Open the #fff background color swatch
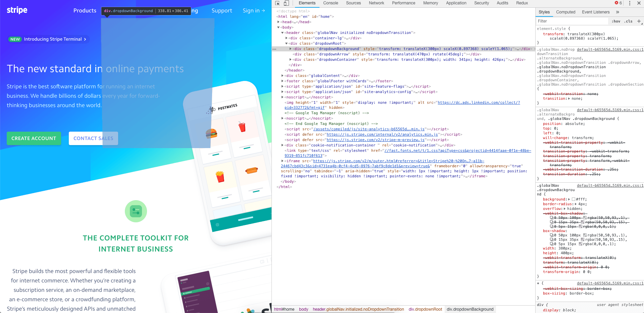This screenshot has height=313, width=644. pyautogui.click(x=574, y=199)
